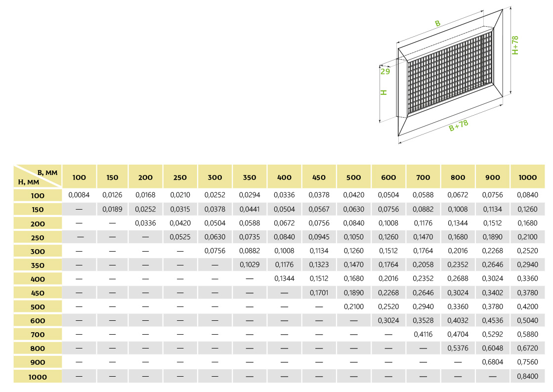Pick the cell containing 0,1029
Viewport: 553px width, 392px height.
pos(250,265)
